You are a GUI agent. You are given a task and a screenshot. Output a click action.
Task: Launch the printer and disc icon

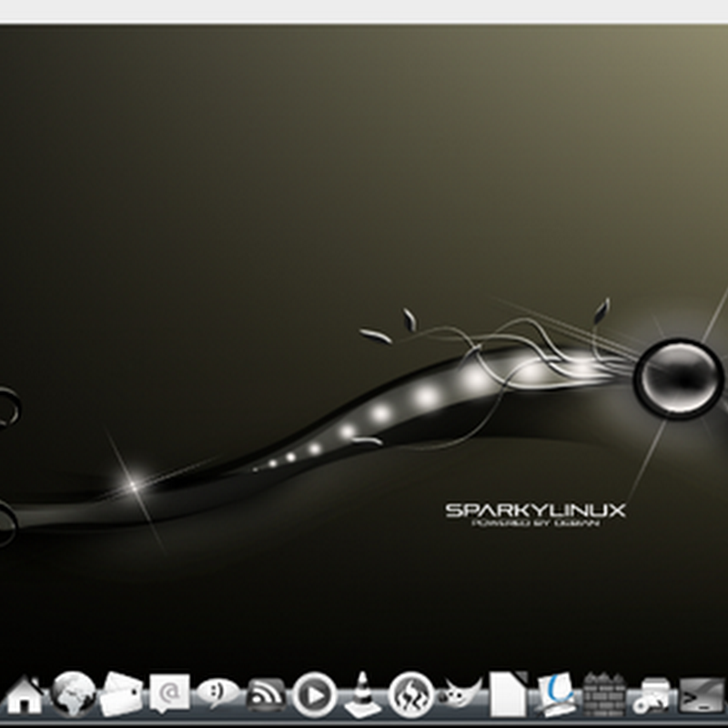click(x=652, y=695)
